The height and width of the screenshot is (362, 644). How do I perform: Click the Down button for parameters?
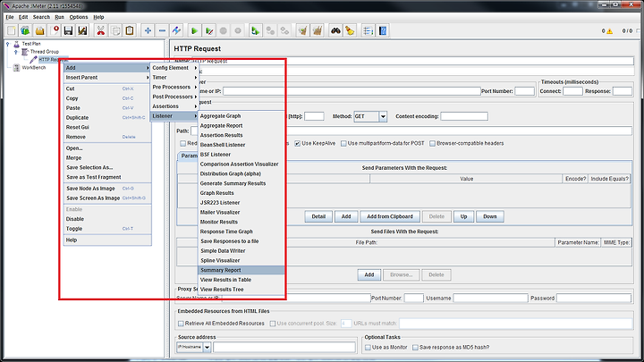click(490, 216)
